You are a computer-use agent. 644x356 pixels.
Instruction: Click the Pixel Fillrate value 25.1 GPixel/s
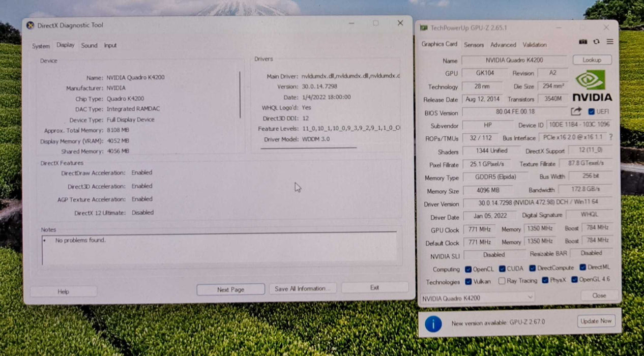[x=487, y=164]
